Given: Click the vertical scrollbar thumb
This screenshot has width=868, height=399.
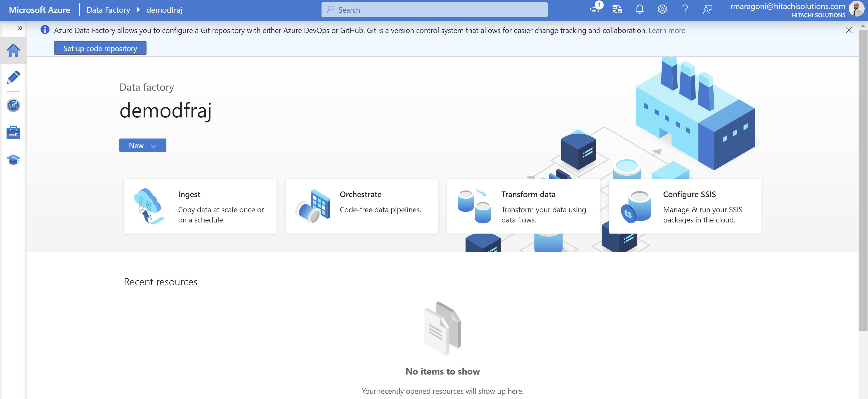Looking at the screenshot, I should [863, 181].
